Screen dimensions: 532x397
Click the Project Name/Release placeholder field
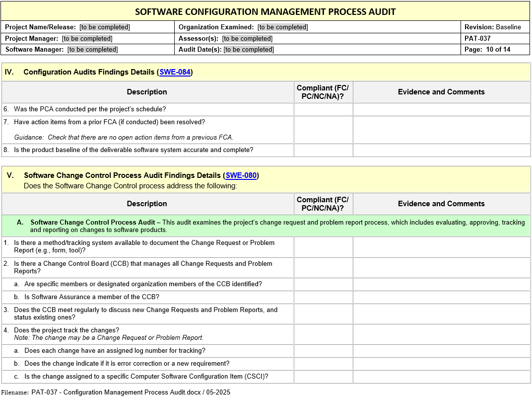(x=105, y=27)
